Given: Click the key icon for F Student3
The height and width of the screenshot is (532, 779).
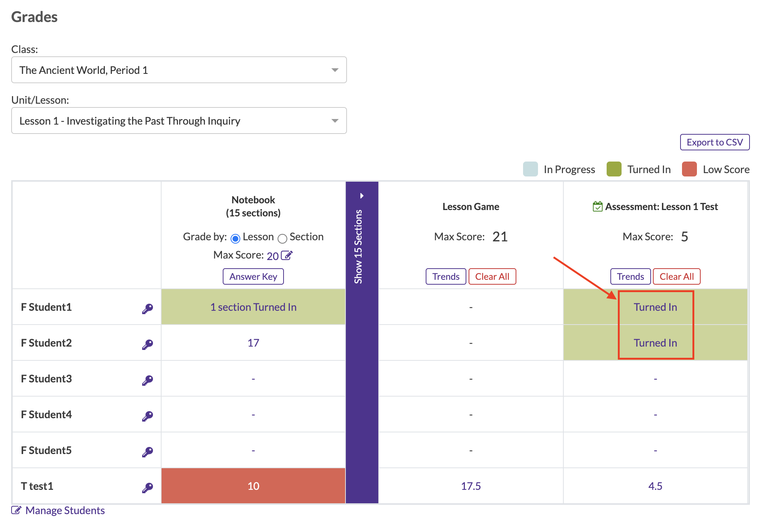Looking at the screenshot, I should coord(147,380).
